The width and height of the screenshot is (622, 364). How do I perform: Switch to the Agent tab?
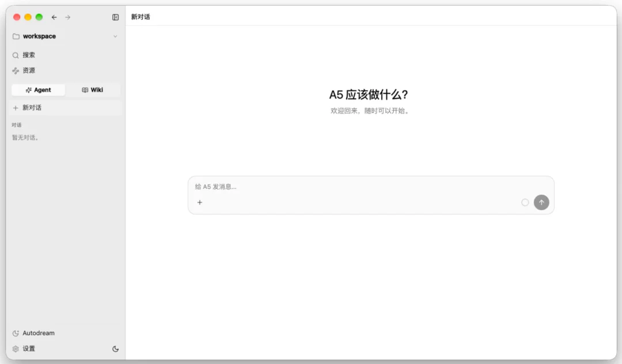click(x=39, y=90)
